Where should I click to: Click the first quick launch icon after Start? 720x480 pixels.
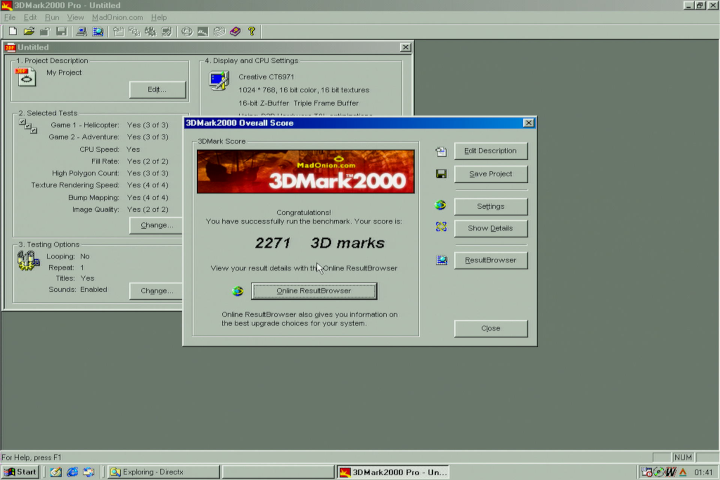56,472
